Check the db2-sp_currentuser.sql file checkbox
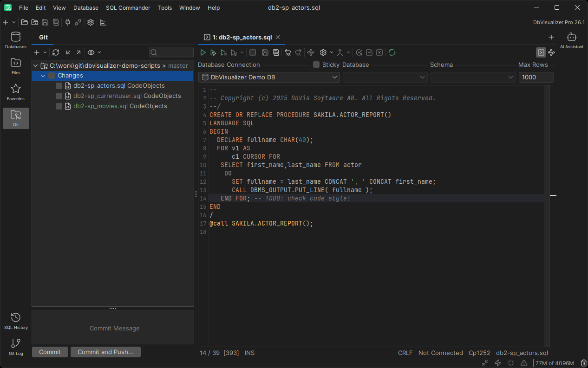 [x=59, y=96]
